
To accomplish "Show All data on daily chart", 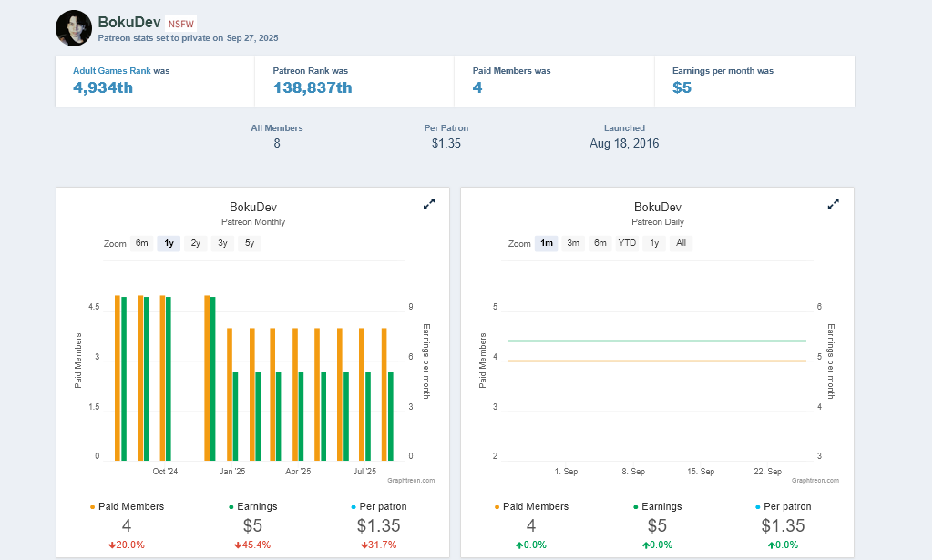I will pos(681,243).
